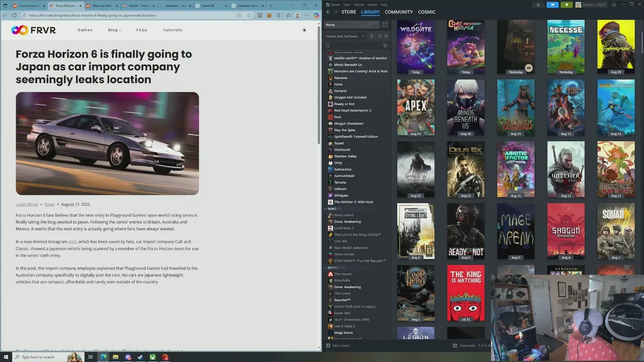Go back in Steam navigation
Viewport: 644px width, 362px height.
click(328, 12)
